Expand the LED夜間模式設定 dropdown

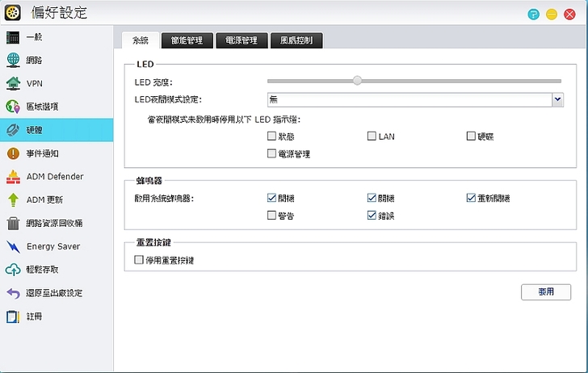pos(557,99)
